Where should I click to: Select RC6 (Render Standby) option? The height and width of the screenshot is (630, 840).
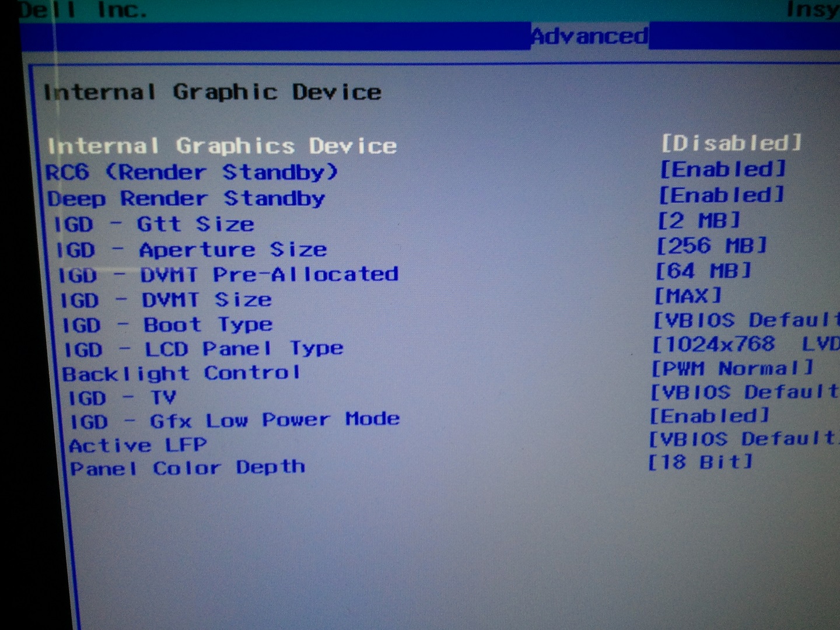191,172
